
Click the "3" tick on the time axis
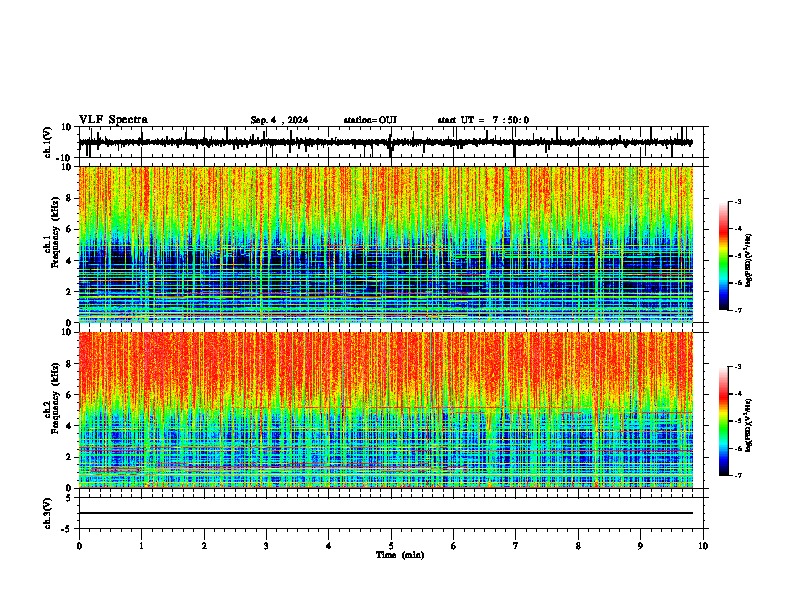(x=266, y=546)
